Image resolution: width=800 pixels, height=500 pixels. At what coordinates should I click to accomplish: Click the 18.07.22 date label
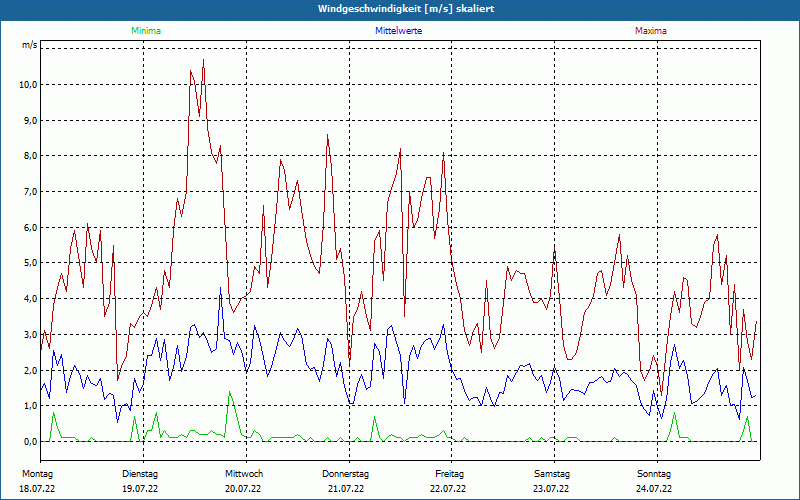pos(37,489)
